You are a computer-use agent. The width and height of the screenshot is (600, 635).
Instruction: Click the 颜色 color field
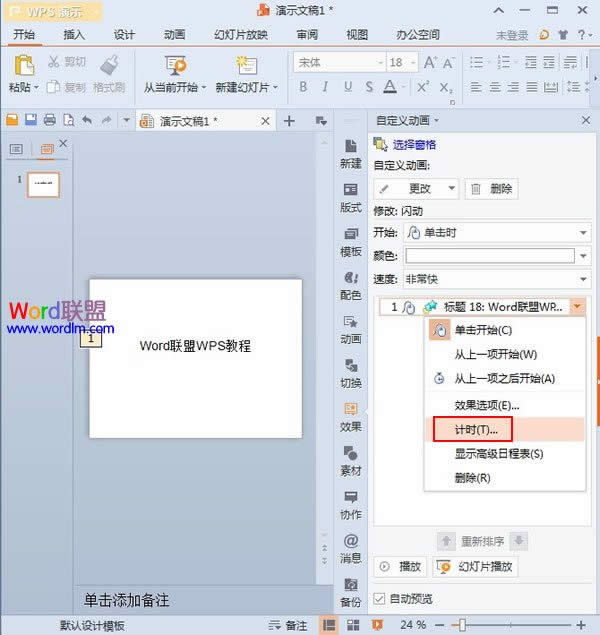tap(489, 256)
